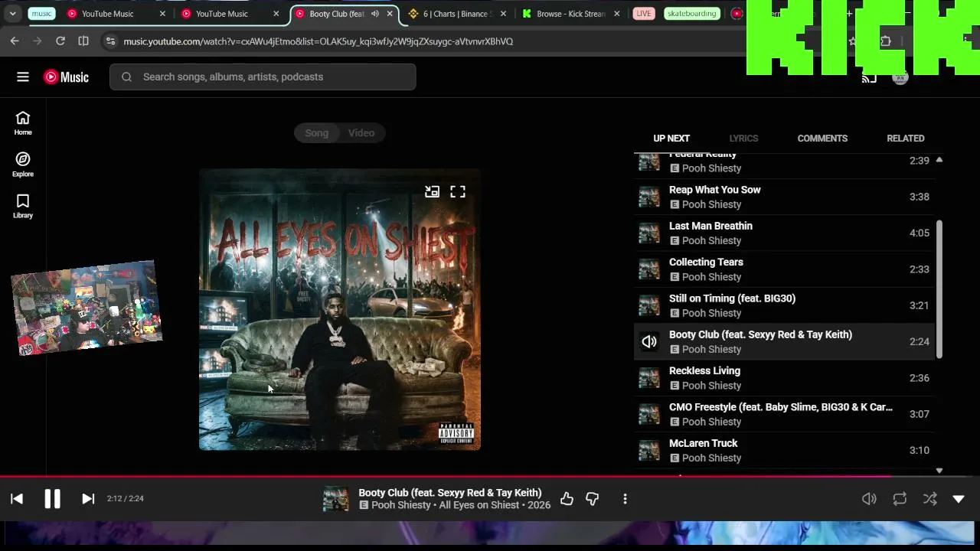Toggle the browser side panel button
Screen dimensions: 980x551
pyautogui.click(x=83, y=41)
